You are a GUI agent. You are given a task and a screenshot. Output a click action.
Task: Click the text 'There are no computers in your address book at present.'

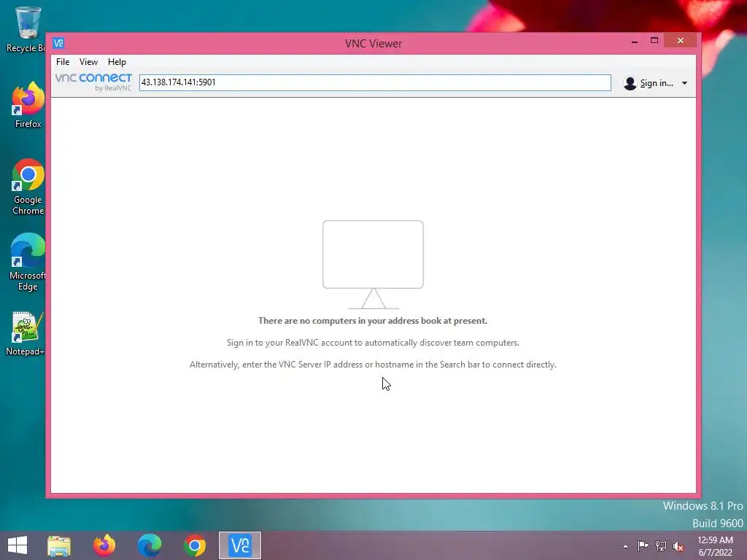point(373,321)
